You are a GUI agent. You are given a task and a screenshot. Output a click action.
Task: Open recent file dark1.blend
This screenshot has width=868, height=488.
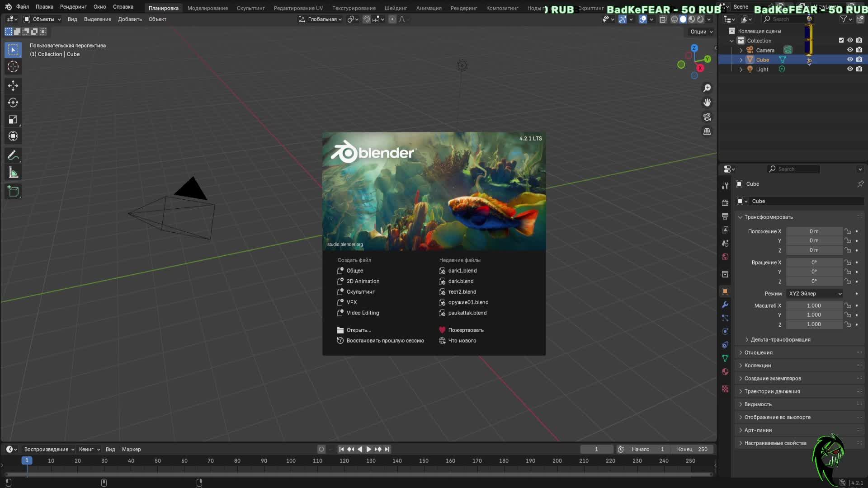coord(462,271)
